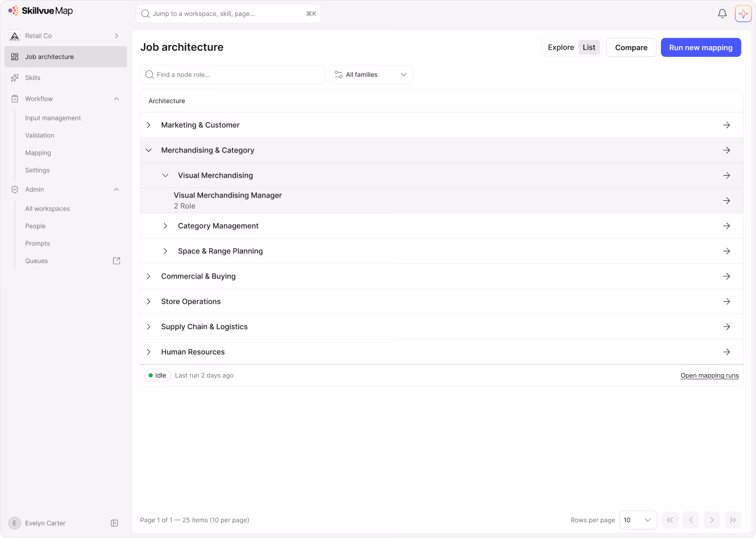The width and height of the screenshot is (756, 538).
Task: Open Prompts admin page
Action: pyautogui.click(x=38, y=244)
